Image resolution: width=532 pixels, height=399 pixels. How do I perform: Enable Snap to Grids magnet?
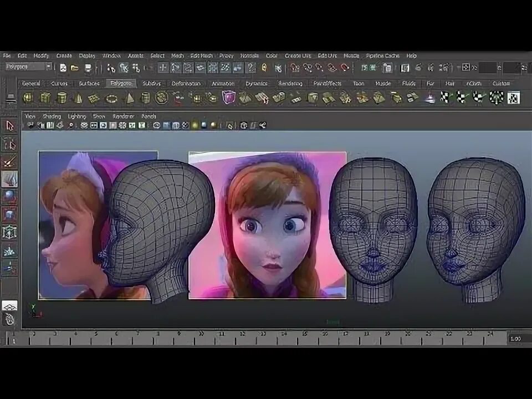[294, 68]
